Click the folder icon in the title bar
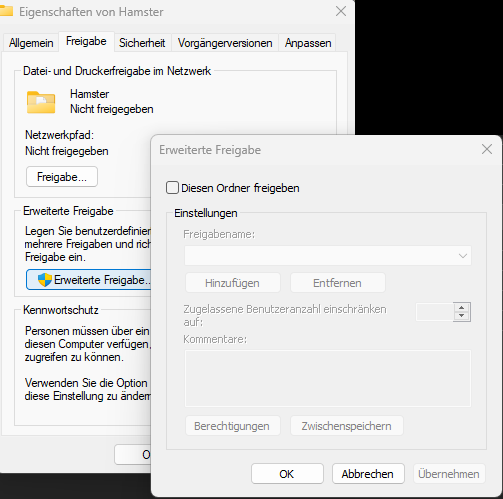 pyautogui.click(x=6, y=11)
